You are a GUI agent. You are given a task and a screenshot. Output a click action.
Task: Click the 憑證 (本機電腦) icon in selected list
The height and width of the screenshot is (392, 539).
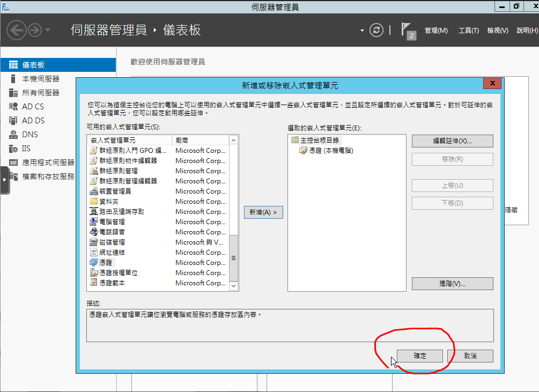pos(303,151)
